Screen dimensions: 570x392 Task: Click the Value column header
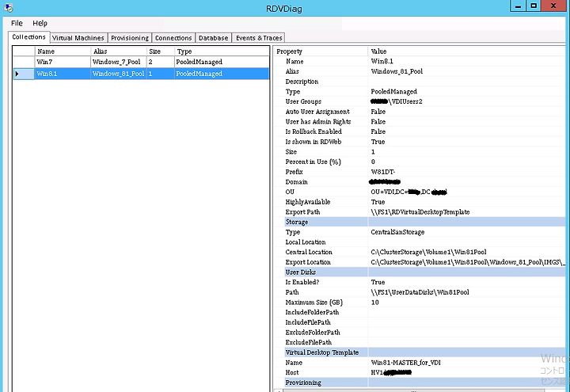point(466,51)
